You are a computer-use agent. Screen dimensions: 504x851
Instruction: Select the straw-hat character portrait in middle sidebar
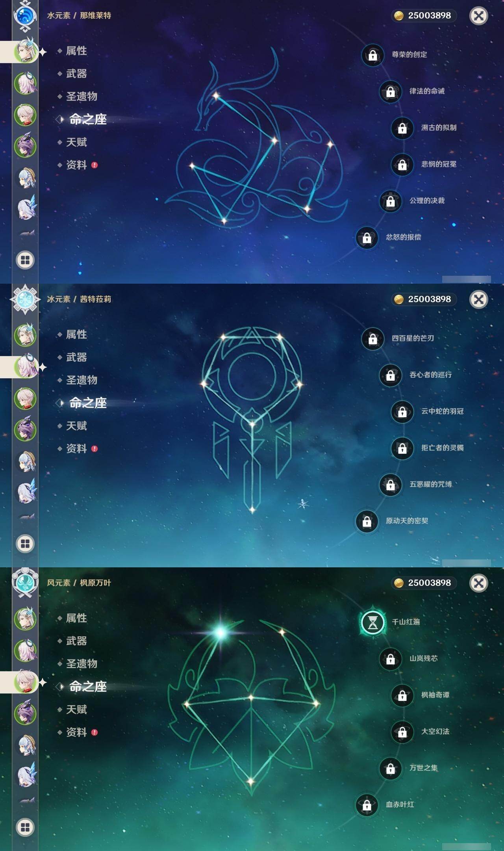[26, 461]
